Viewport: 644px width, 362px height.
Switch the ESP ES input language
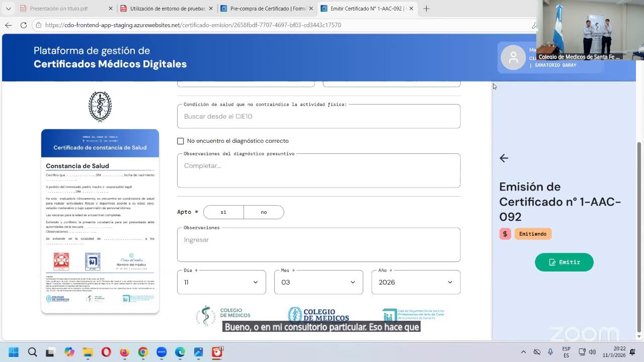point(566,352)
